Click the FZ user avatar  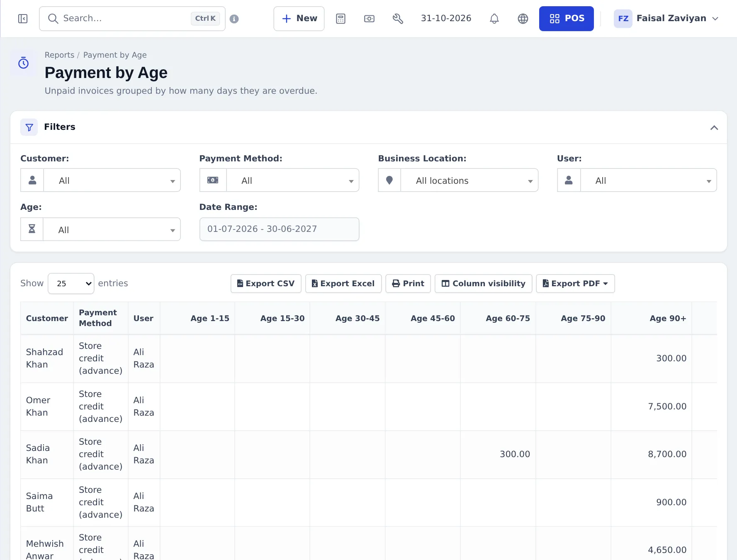(623, 19)
